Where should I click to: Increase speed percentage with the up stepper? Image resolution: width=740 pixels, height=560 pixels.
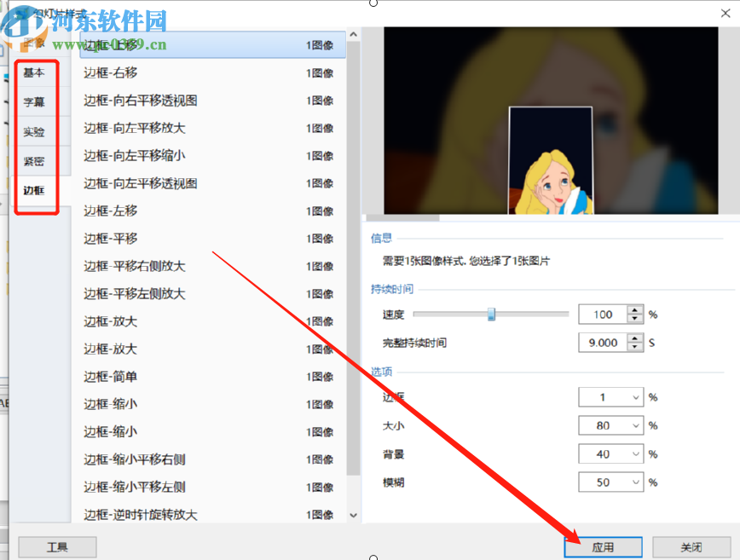pyautogui.click(x=635, y=309)
